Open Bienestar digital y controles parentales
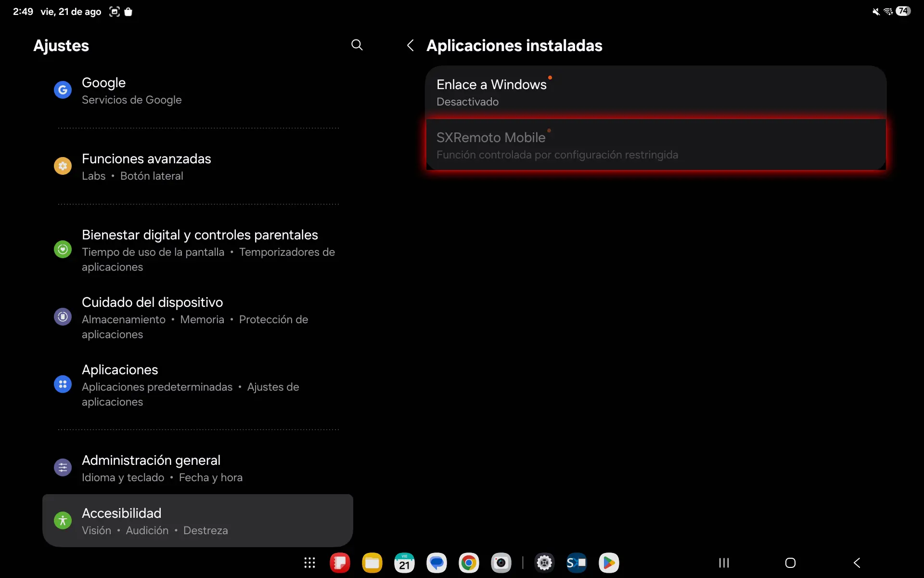This screenshot has width=924, height=578. coord(198,250)
